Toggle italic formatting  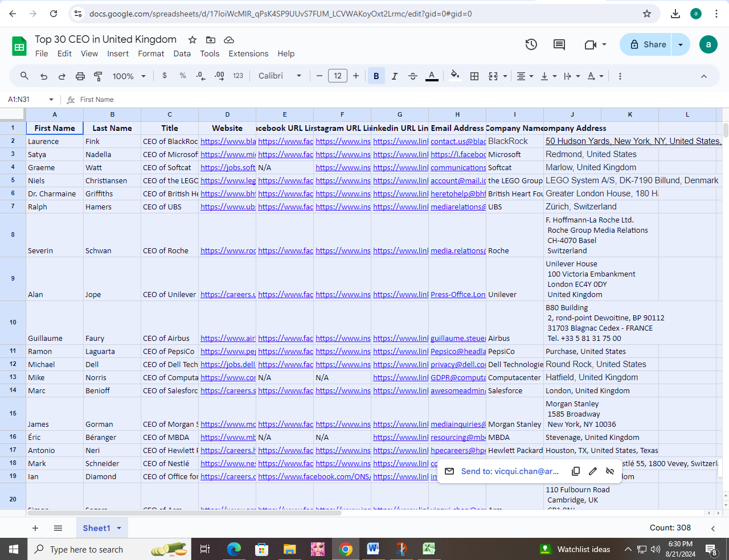pos(394,76)
